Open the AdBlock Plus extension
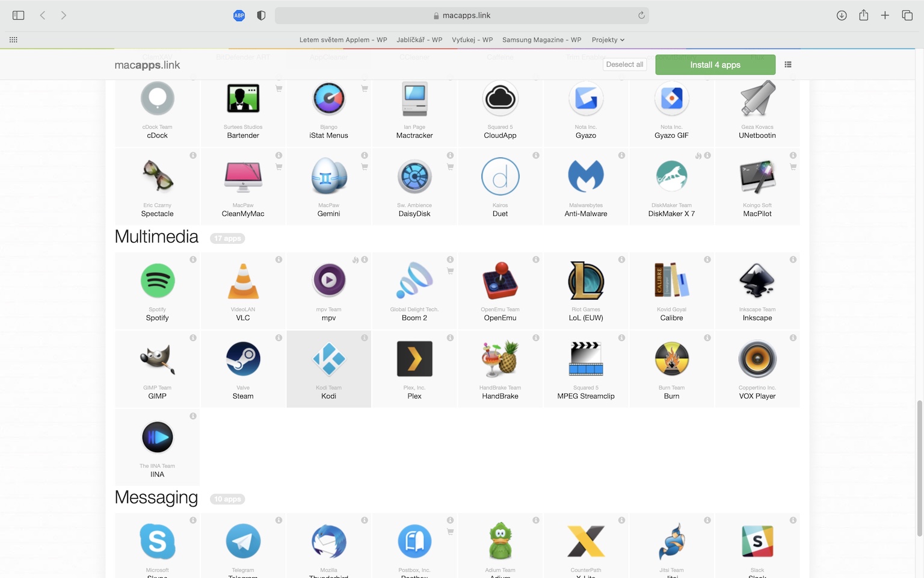Screen dimensions: 924x578 239,16
